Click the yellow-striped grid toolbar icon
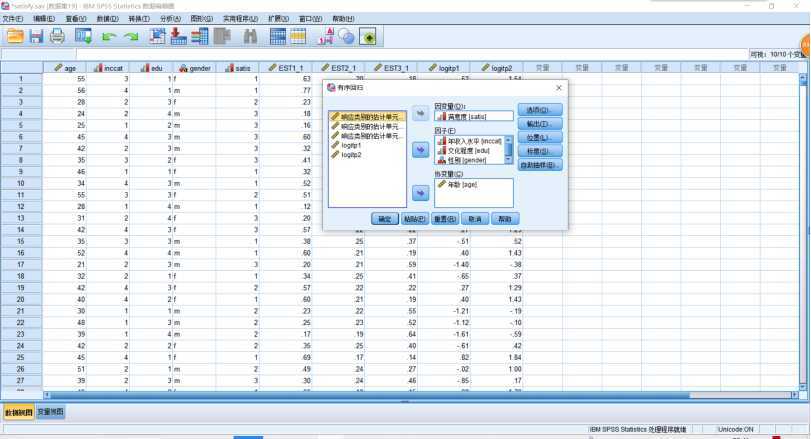Screen dimensions: 811x439 298,36
